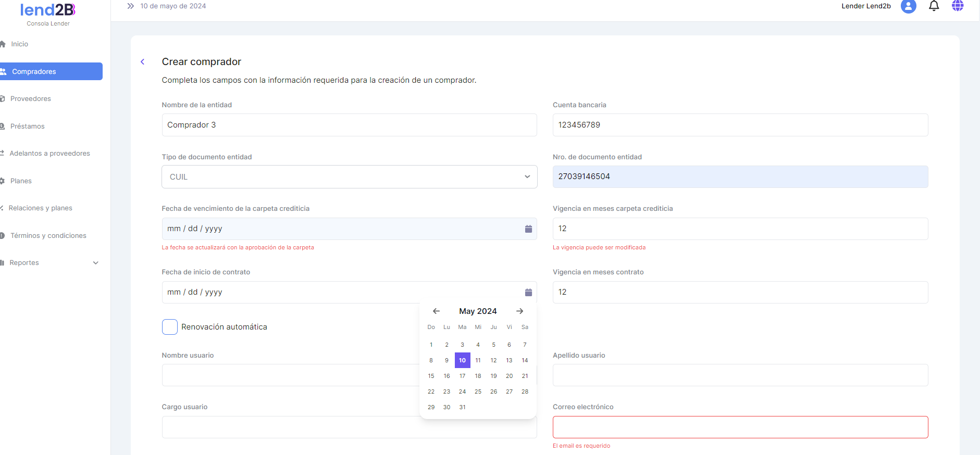This screenshot has height=455, width=980.
Task: Navigate to Préstamos in the sidebar
Action: pyautogui.click(x=28, y=127)
